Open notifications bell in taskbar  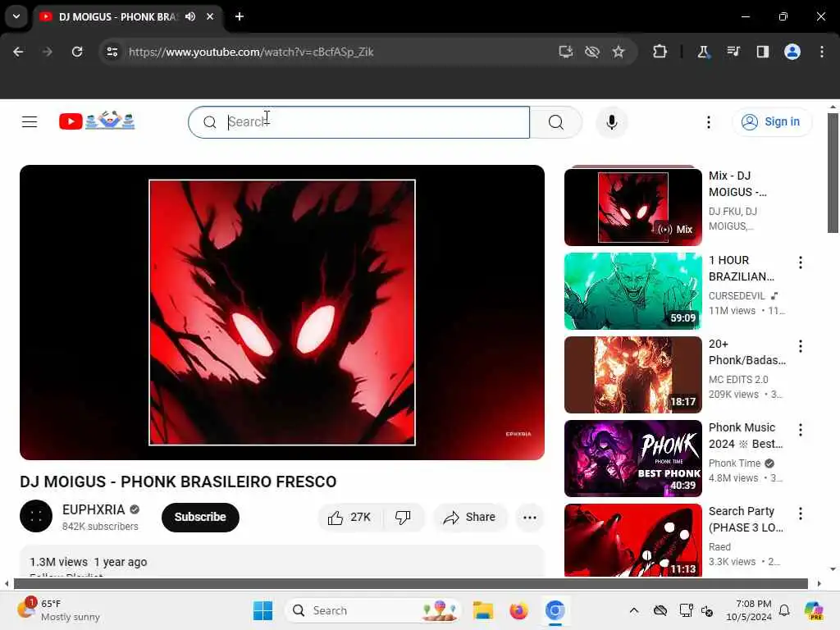(x=784, y=610)
